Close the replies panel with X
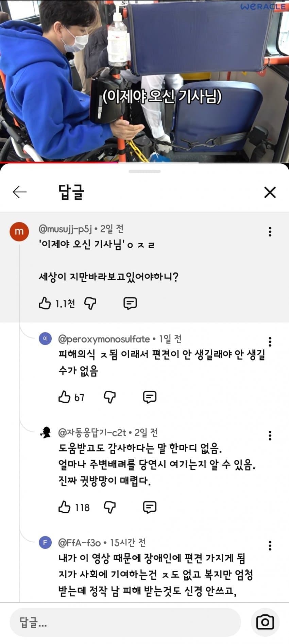The width and height of the screenshot is (289, 644). 270,193
